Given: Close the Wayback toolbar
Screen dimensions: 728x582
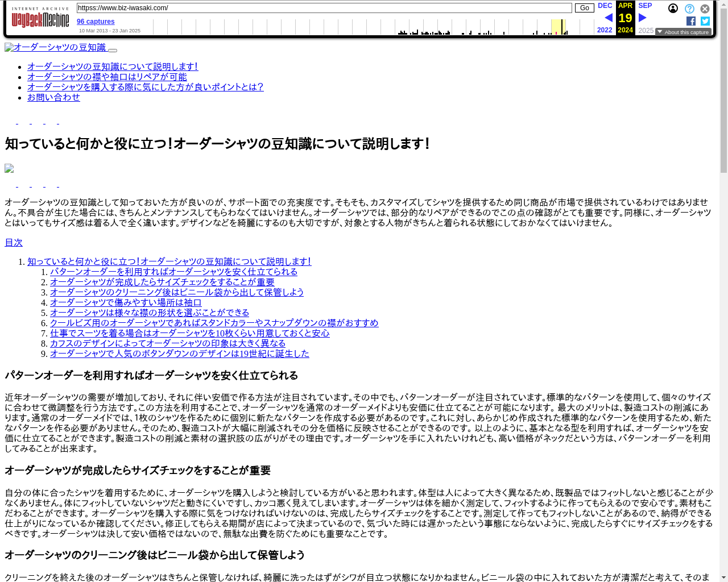Looking at the screenshot, I should 705,9.
